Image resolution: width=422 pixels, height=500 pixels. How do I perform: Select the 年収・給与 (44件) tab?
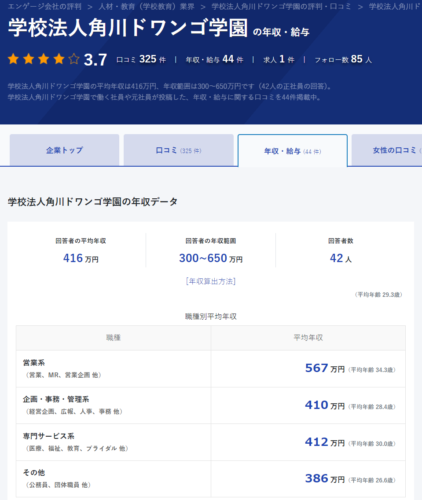tap(292, 151)
